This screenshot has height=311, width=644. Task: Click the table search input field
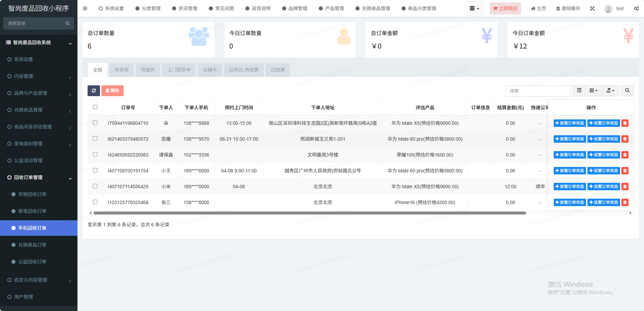(538, 91)
